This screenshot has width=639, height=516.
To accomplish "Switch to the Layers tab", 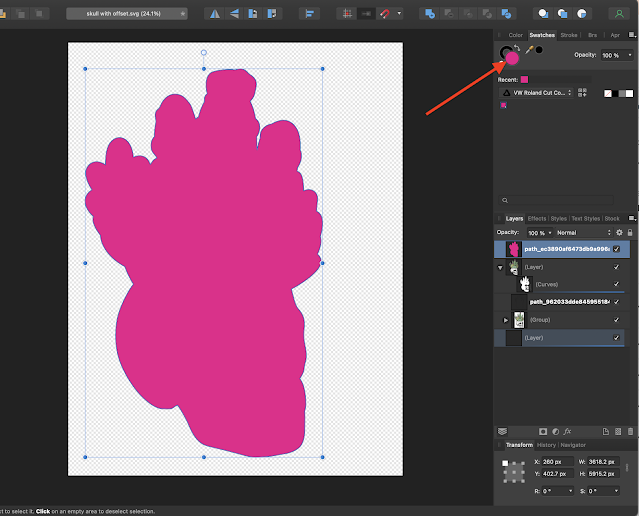I will (514, 219).
